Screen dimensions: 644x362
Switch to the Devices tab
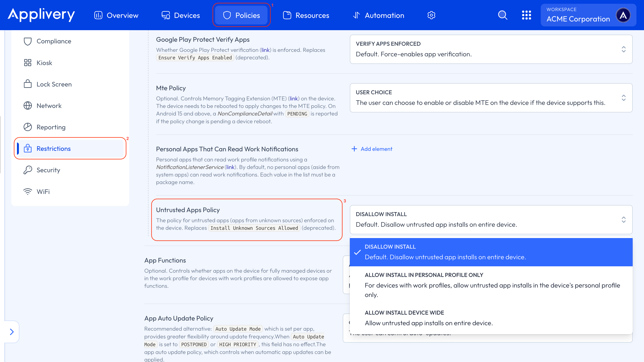tap(181, 15)
